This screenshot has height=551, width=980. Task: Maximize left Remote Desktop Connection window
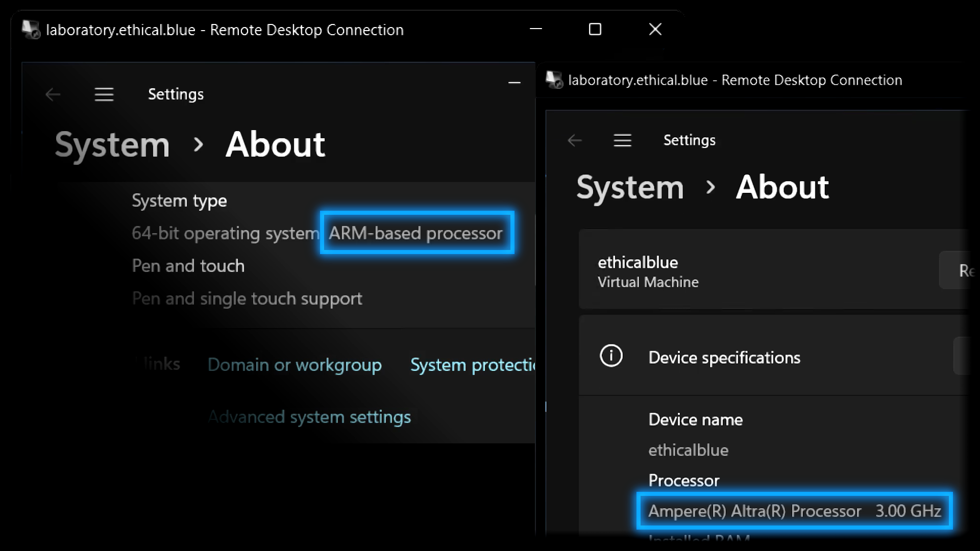[595, 29]
